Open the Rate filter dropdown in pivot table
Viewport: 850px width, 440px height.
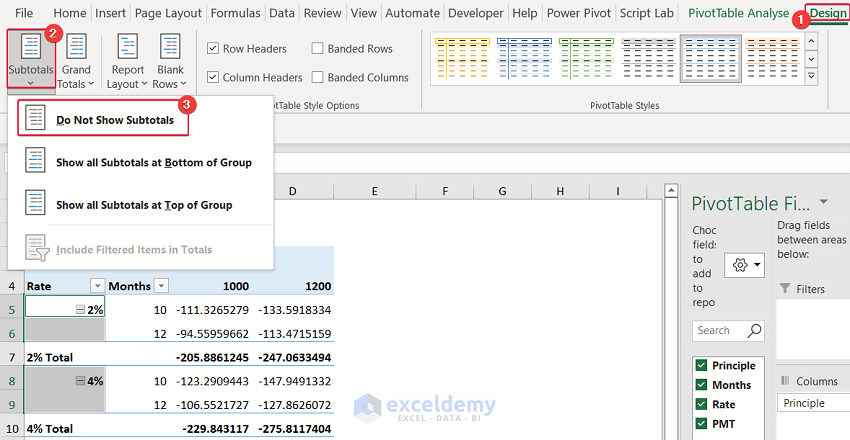(97, 286)
